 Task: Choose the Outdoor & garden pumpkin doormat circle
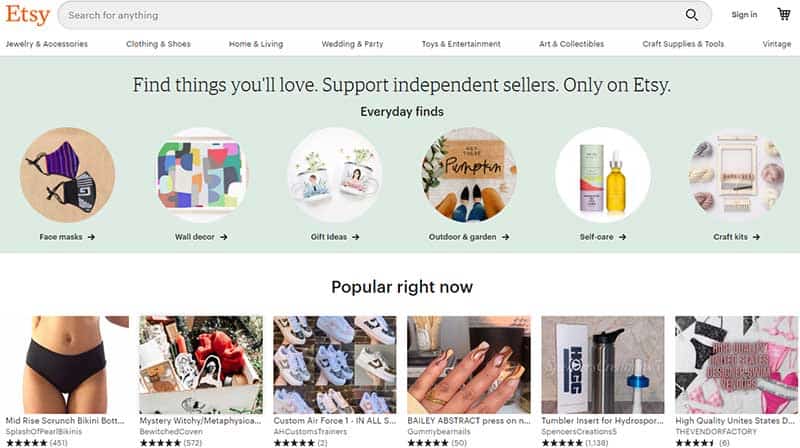(469, 175)
